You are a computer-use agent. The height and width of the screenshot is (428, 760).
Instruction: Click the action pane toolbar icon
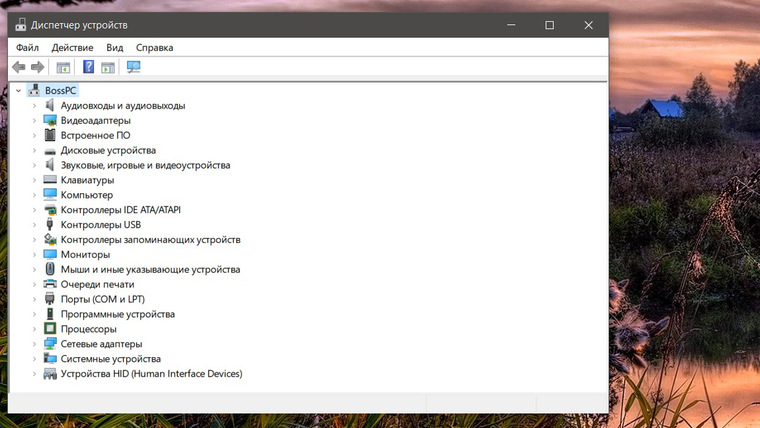point(108,67)
